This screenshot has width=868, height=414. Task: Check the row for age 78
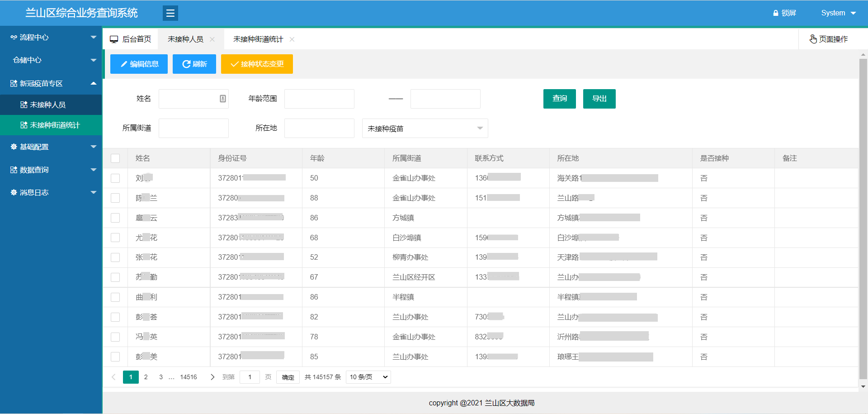[x=115, y=337]
